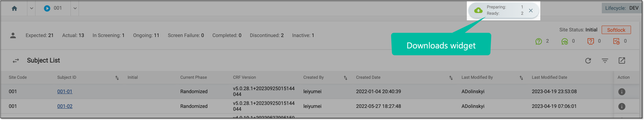644x120 pixels.
Task: Close the downloads widget
Action: tap(531, 11)
